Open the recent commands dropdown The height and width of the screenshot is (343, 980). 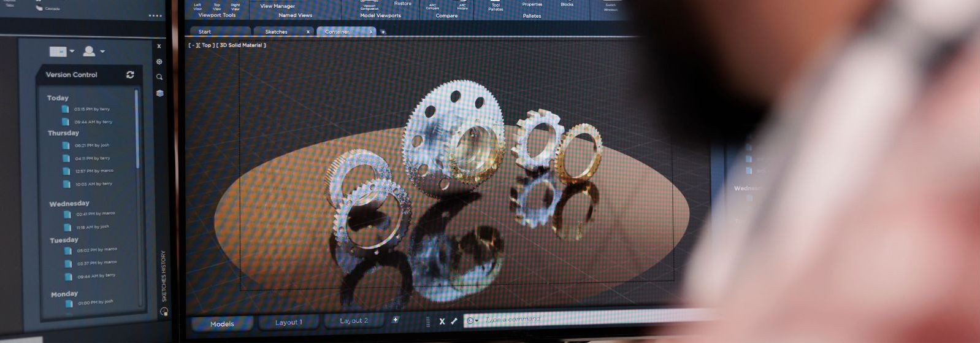473,320
